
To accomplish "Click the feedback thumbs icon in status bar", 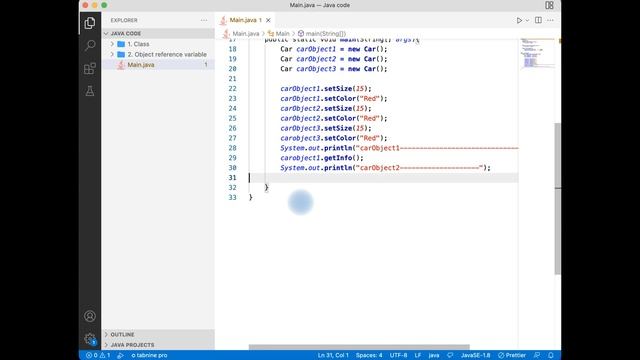I will point(450,355).
